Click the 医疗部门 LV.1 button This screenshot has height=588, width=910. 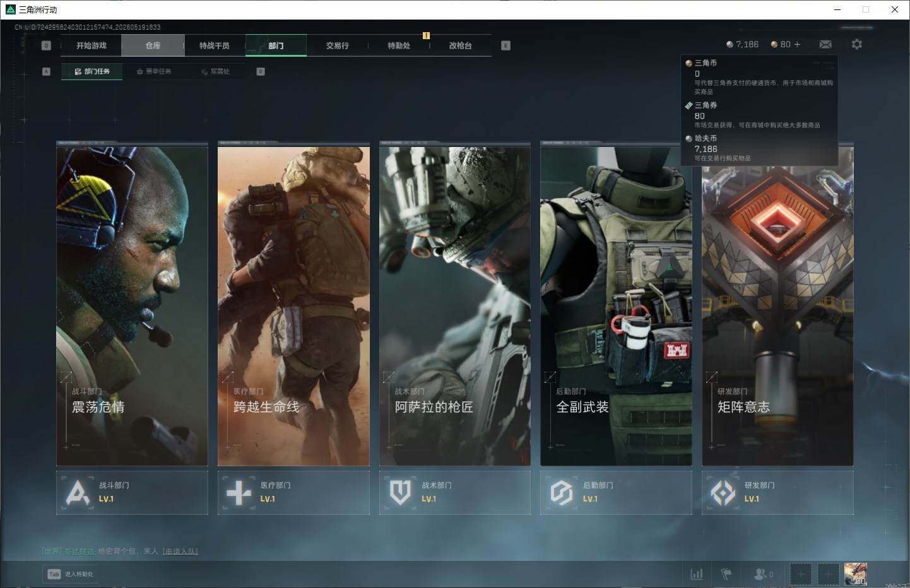(293, 492)
